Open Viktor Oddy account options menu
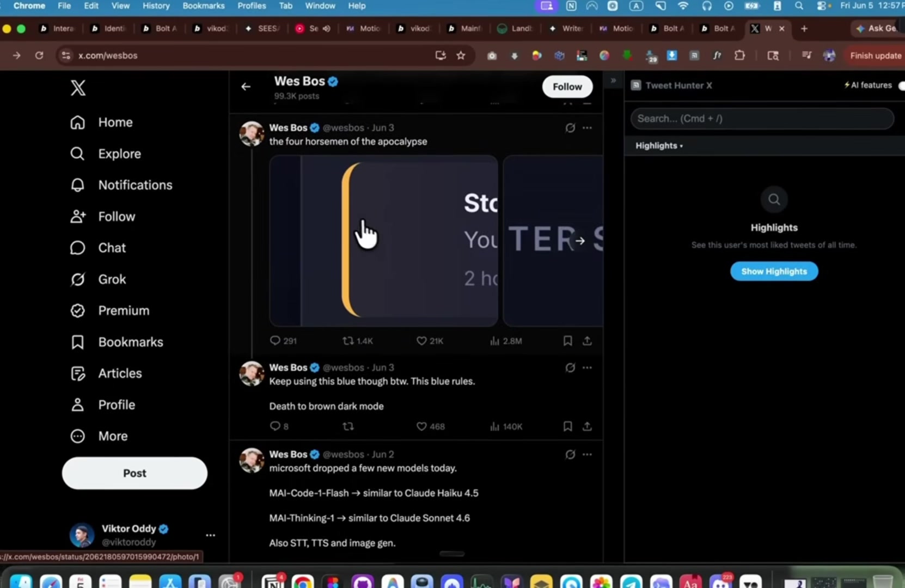 (x=210, y=535)
